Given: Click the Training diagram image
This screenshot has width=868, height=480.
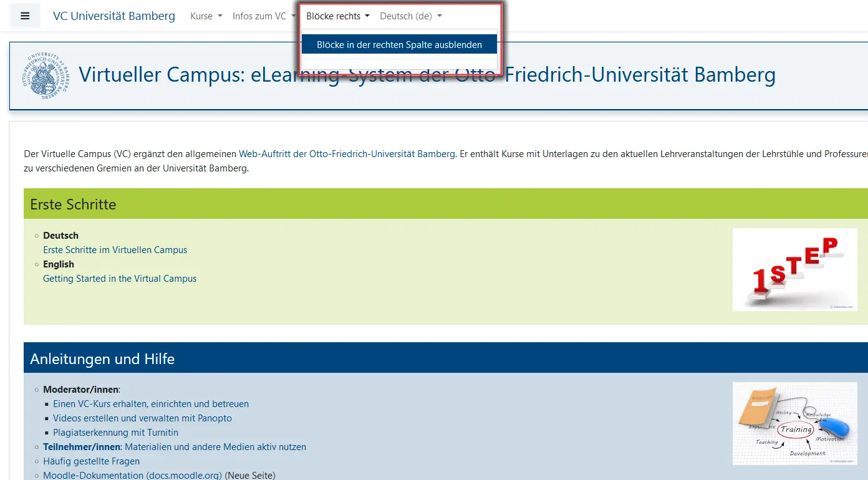Looking at the screenshot, I should pos(795,424).
